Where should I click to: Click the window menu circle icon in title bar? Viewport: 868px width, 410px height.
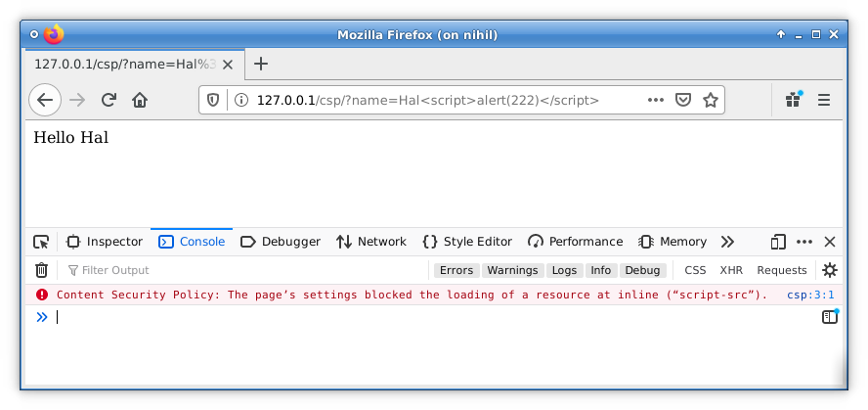(x=34, y=35)
